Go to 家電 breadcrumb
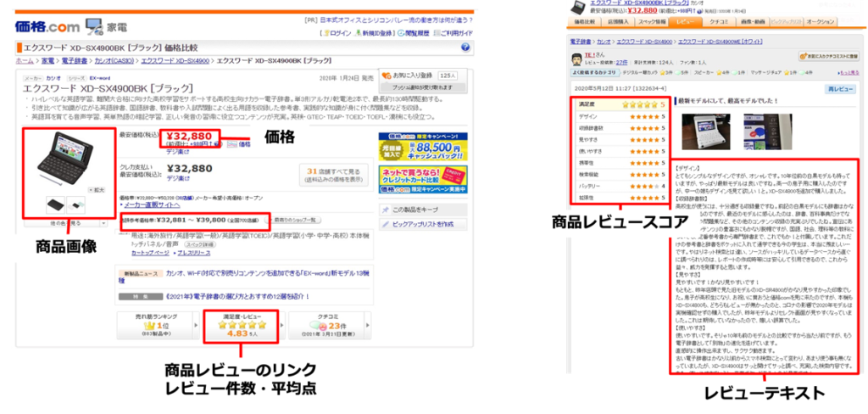868x414 pixels. point(47,60)
